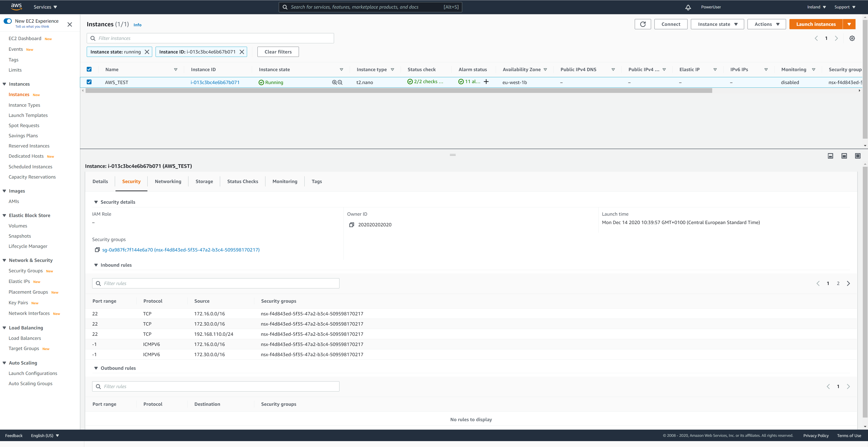868x447 pixels.
Task: Remove the Instance state running filter
Action: tap(147, 52)
